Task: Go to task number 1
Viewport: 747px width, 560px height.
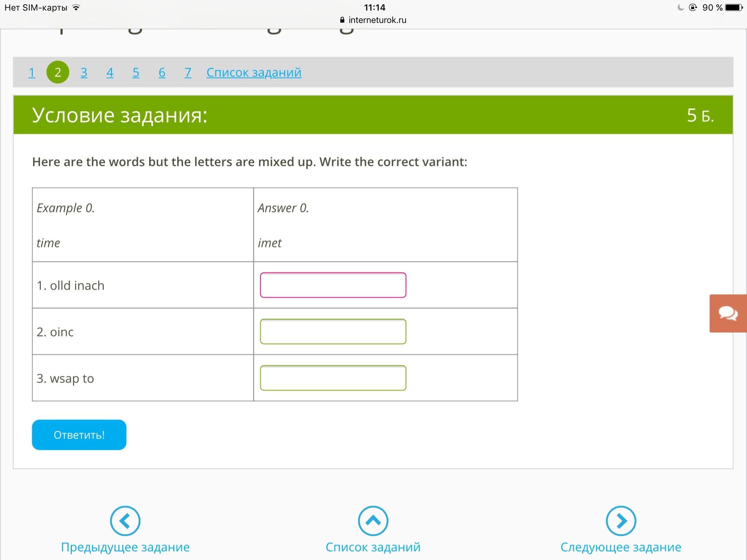Action: pyautogui.click(x=32, y=73)
